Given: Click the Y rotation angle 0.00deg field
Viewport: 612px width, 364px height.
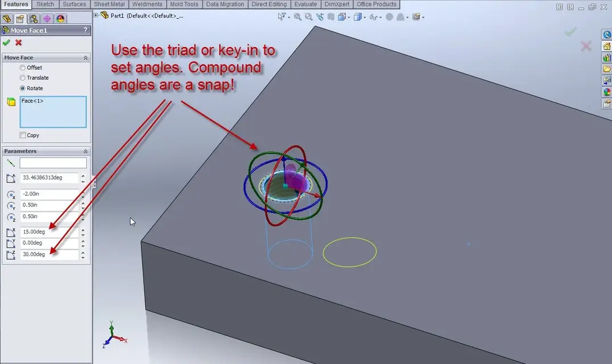Looking at the screenshot, I should pos(49,243).
